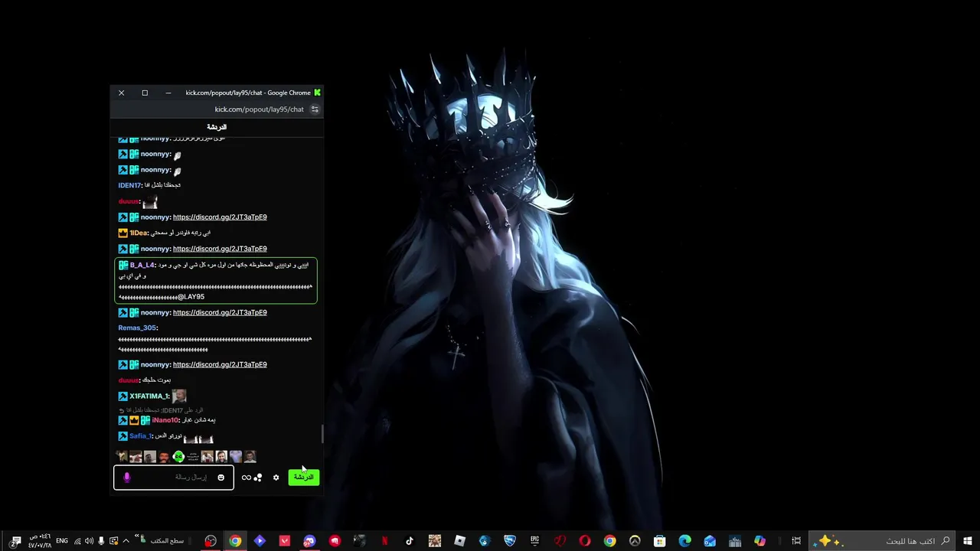Open site information icon in address bar
Screen dimensions: 980x551
pyautogui.click(x=315, y=109)
